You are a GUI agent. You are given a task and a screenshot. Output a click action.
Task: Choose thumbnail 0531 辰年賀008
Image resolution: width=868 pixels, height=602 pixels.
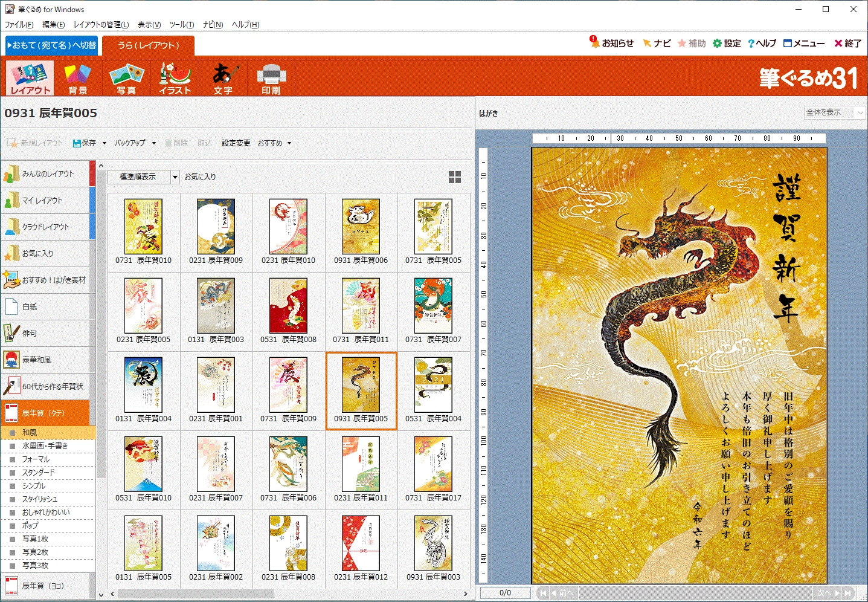click(x=289, y=312)
